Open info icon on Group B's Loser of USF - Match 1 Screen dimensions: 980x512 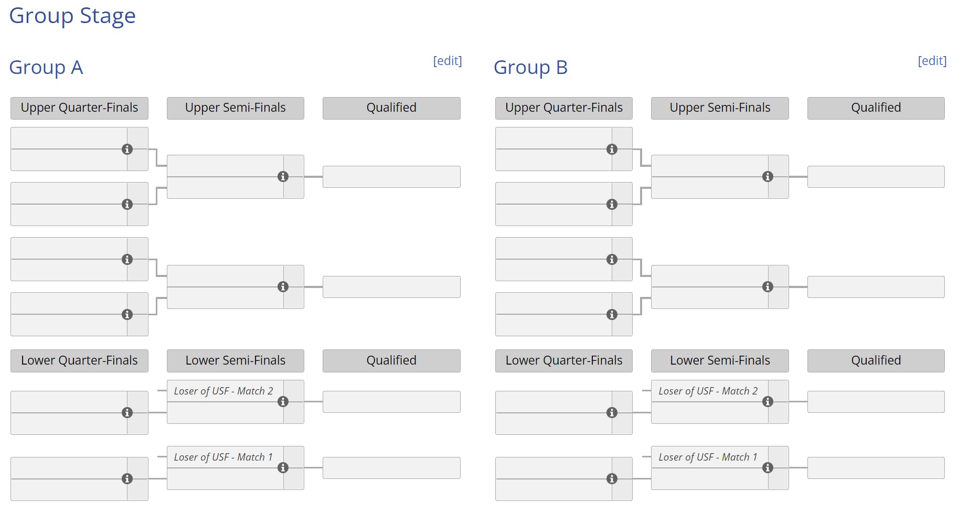point(768,468)
